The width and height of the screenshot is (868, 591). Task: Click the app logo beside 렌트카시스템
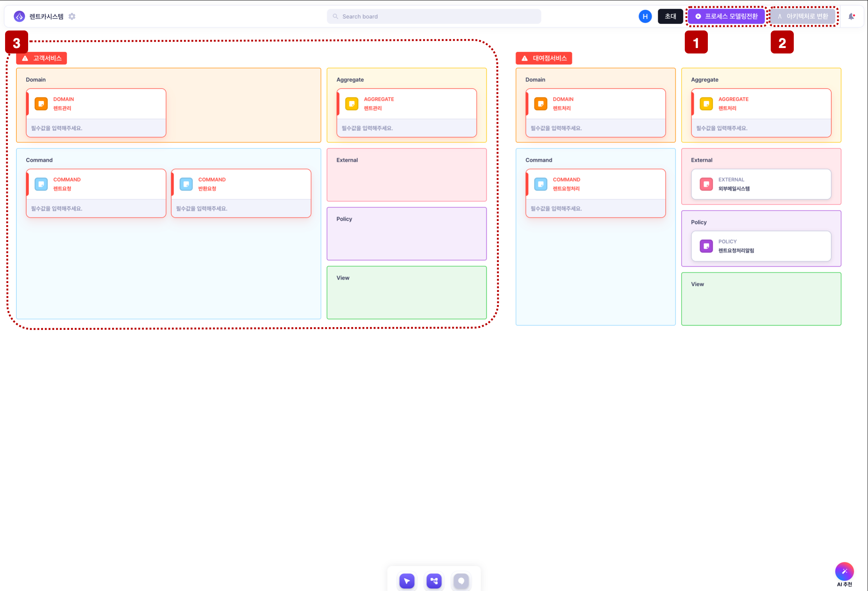click(19, 16)
